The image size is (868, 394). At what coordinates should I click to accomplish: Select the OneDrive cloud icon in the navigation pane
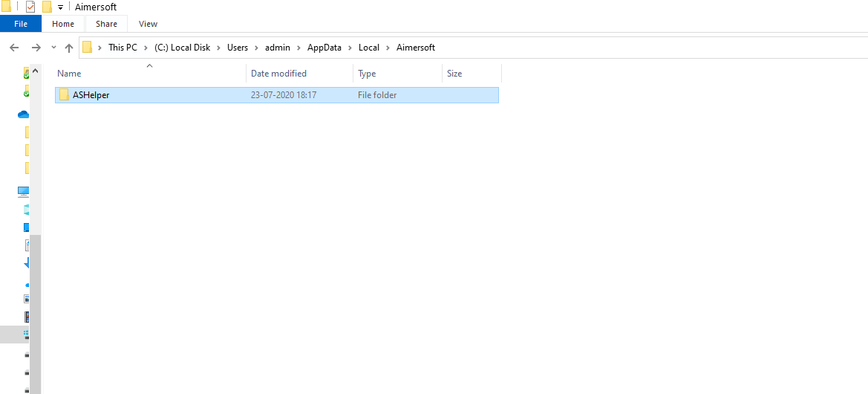click(23, 114)
